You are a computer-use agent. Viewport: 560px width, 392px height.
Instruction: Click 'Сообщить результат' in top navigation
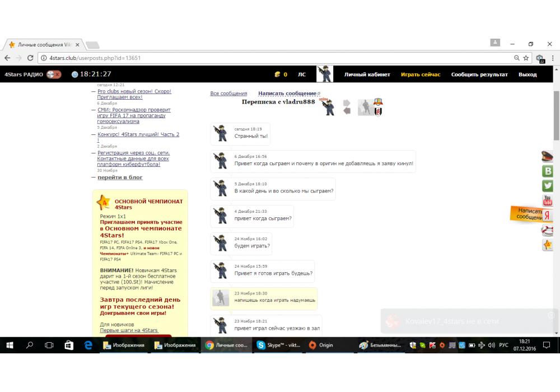tap(479, 74)
